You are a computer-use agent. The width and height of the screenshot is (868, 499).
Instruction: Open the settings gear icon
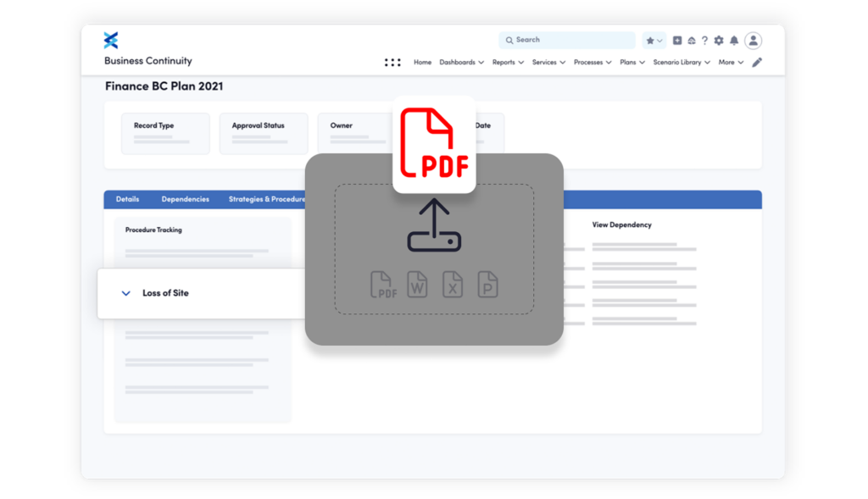tap(719, 41)
